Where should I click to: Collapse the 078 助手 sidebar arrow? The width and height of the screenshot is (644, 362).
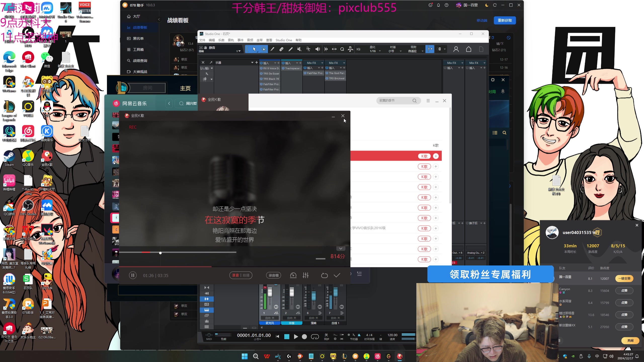coord(159,19)
